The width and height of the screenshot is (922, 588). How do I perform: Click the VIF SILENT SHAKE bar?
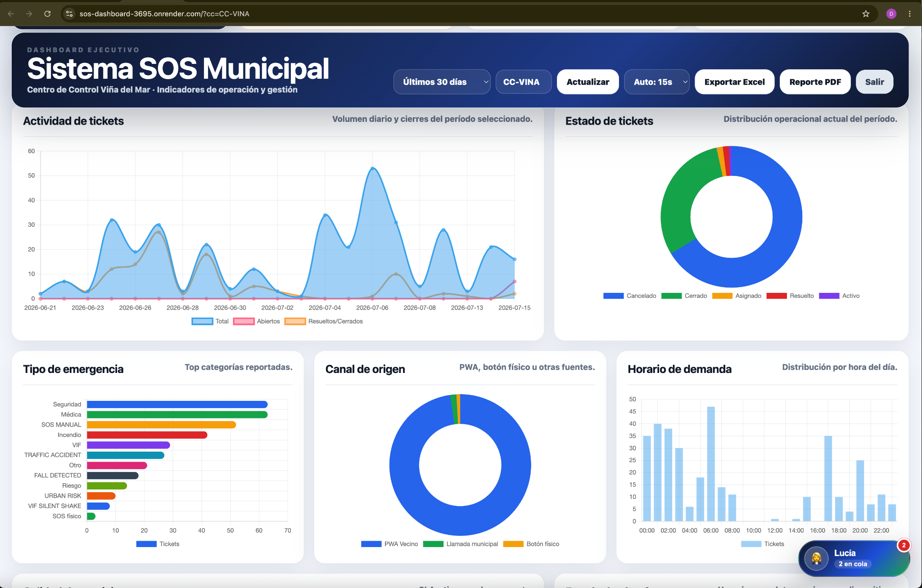click(x=98, y=506)
